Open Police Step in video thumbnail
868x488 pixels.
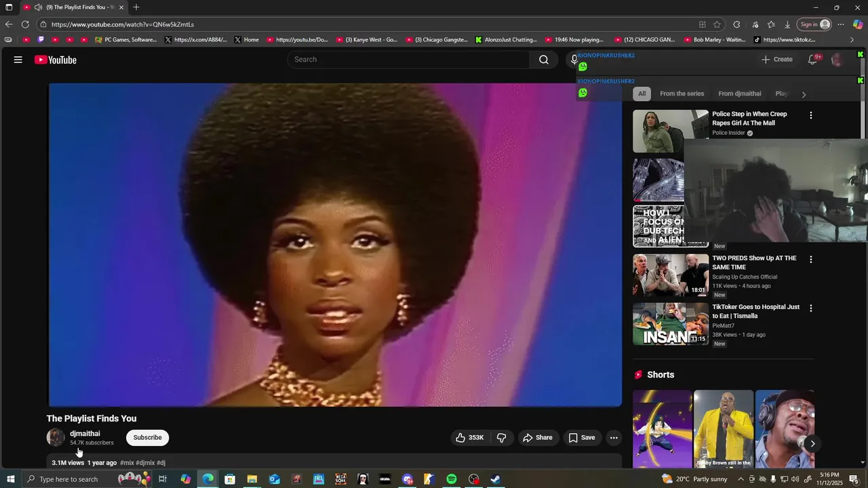click(671, 131)
